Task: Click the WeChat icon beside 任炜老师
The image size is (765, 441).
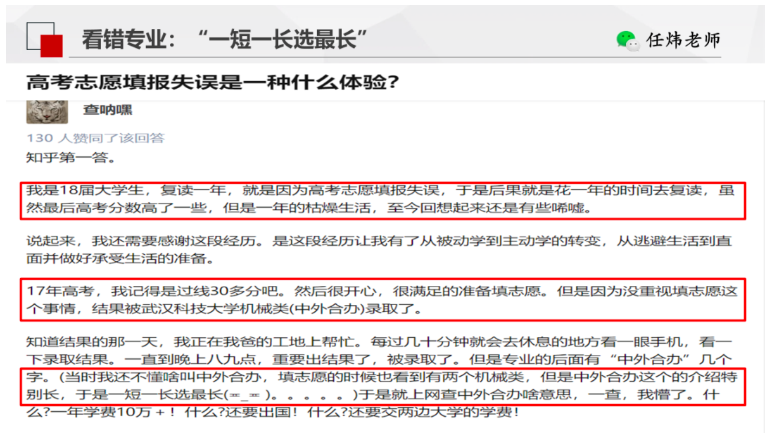Action: 627,40
